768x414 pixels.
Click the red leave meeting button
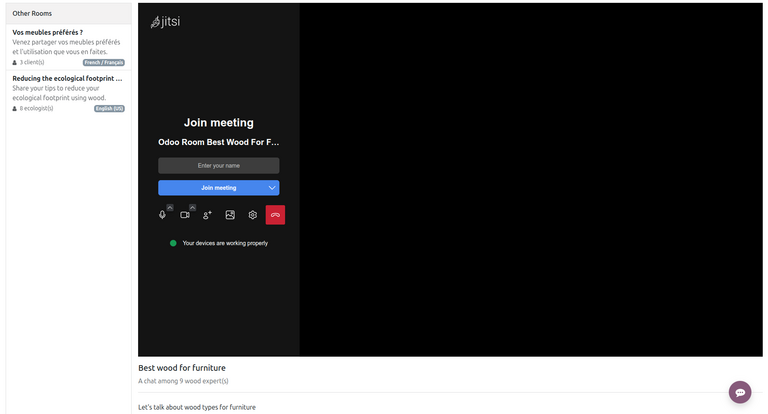tap(275, 215)
